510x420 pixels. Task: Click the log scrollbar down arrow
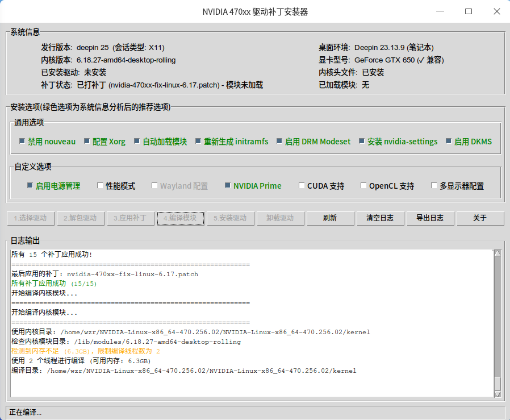pos(498,394)
